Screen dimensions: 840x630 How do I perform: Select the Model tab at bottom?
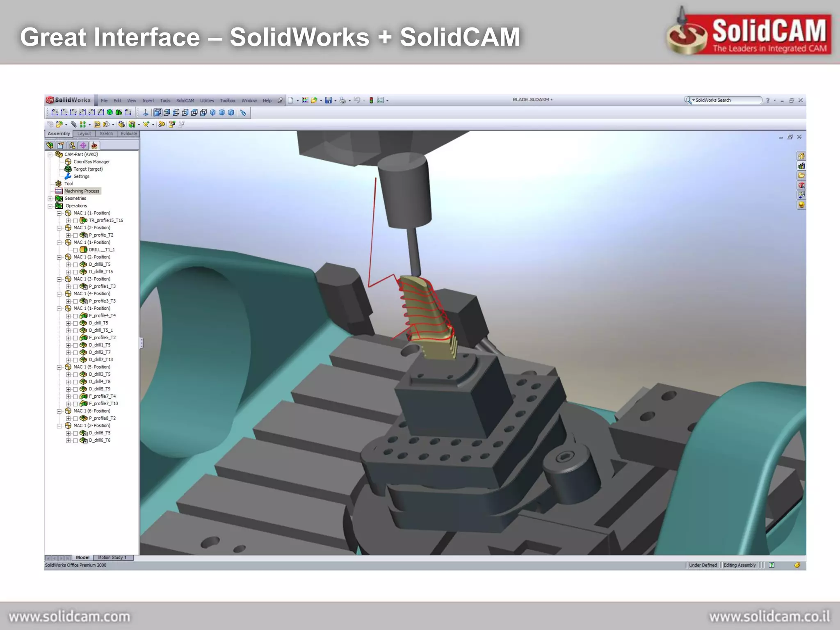click(x=82, y=557)
